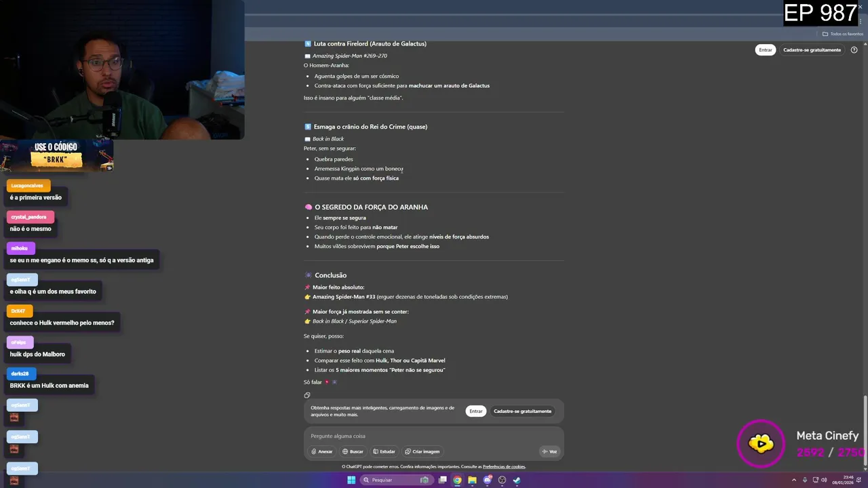Open the clock showing 23:46
Image resolution: width=868 pixels, height=488 pixels.
click(843, 480)
